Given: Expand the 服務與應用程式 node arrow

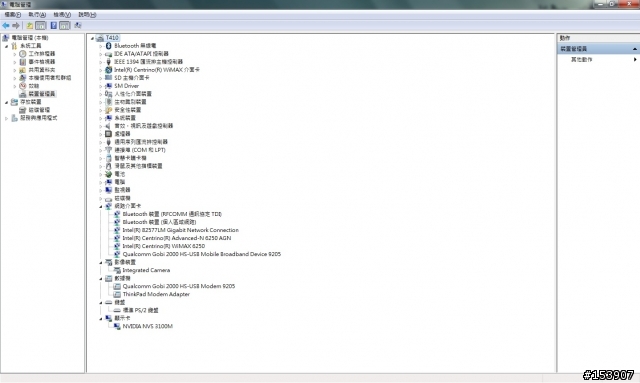Looking at the screenshot, I should 7,118.
